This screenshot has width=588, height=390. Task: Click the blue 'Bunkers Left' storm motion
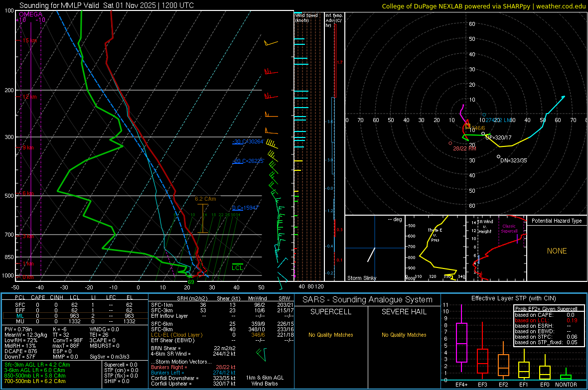click(x=193, y=373)
